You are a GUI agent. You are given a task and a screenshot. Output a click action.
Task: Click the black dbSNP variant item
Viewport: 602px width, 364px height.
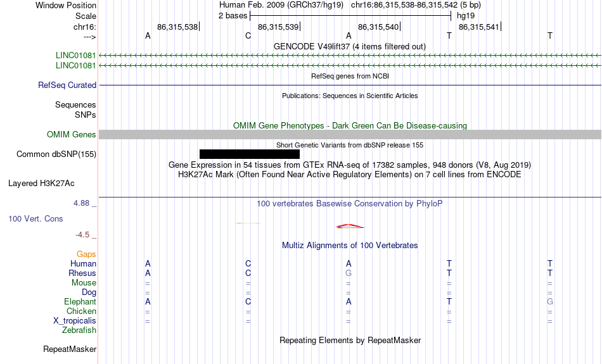250,154
